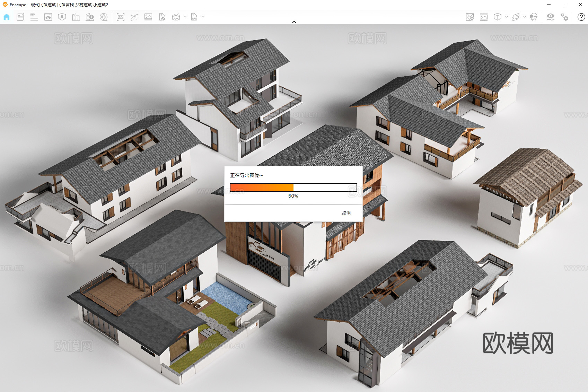
Task: Open the General Settings gears
Action: coord(564,17)
